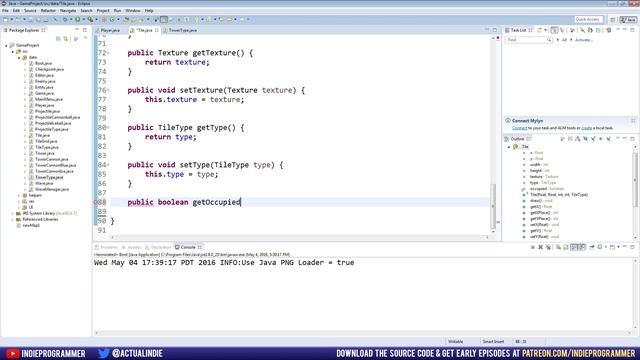Click the Open Type toolbar icon
The width and height of the screenshot is (640, 360).
(x=126, y=19)
